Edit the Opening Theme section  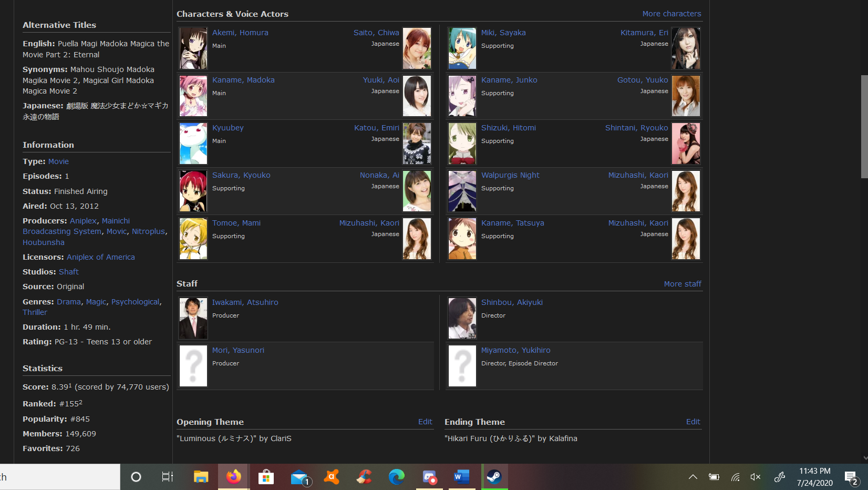tap(425, 422)
